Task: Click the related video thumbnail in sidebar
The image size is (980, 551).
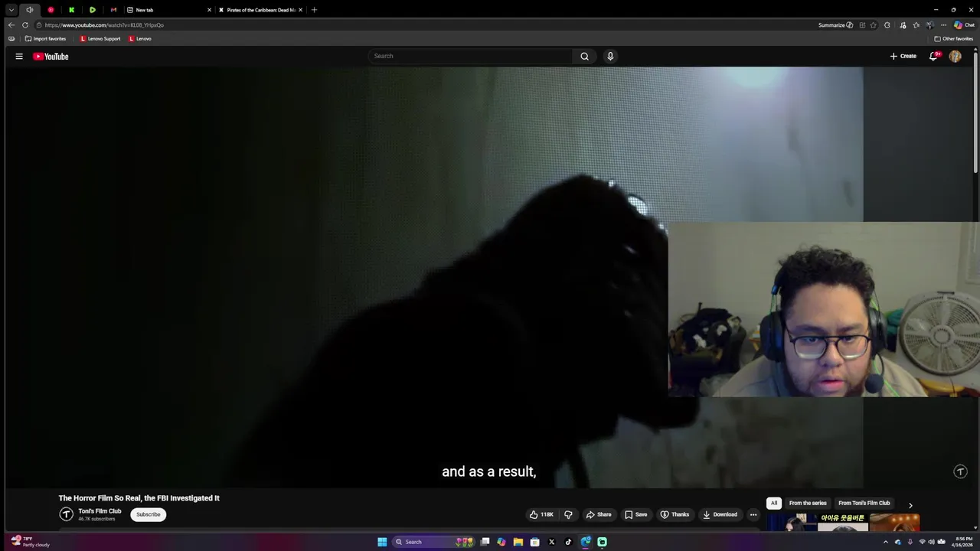Action: click(843, 522)
